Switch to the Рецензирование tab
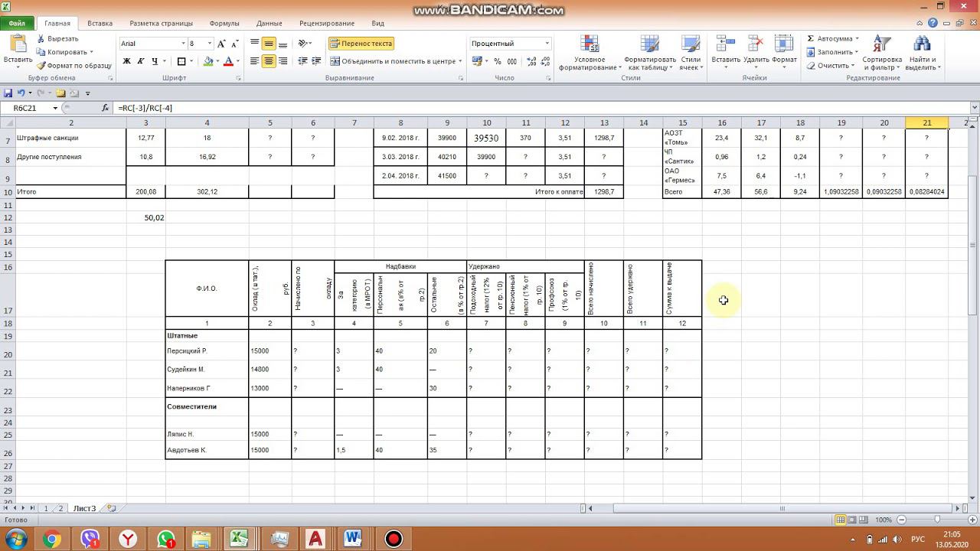This screenshot has width=980, height=551. pos(327,24)
